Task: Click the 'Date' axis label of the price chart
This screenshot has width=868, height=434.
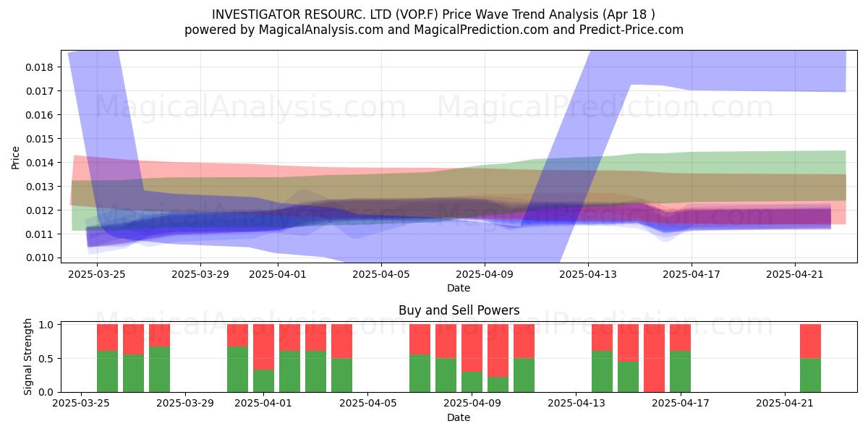Action: [x=459, y=288]
